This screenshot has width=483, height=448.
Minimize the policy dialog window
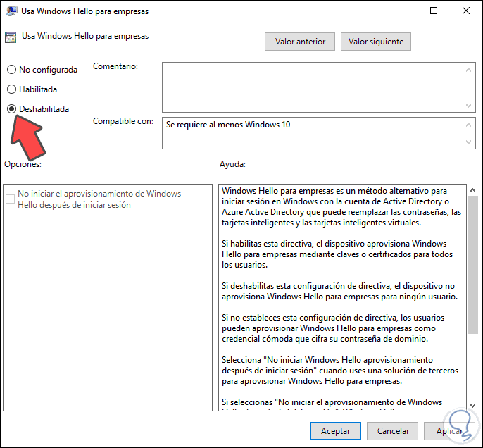[x=401, y=11]
